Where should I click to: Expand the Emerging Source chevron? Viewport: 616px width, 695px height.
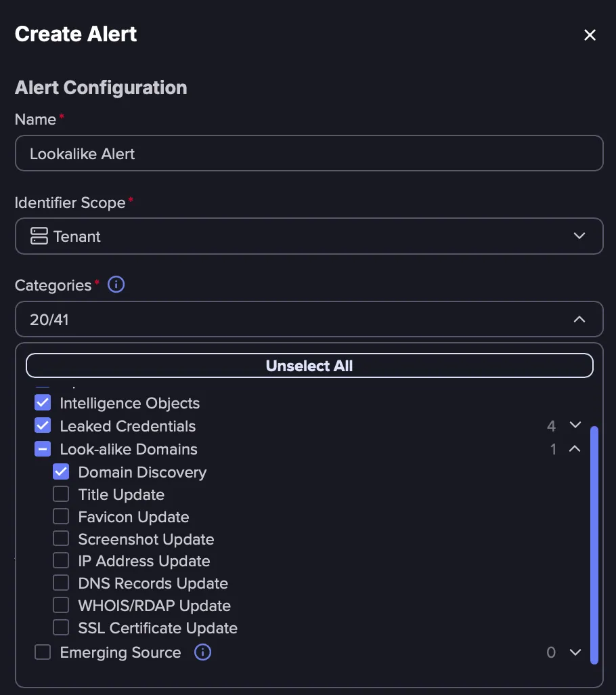pos(575,652)
